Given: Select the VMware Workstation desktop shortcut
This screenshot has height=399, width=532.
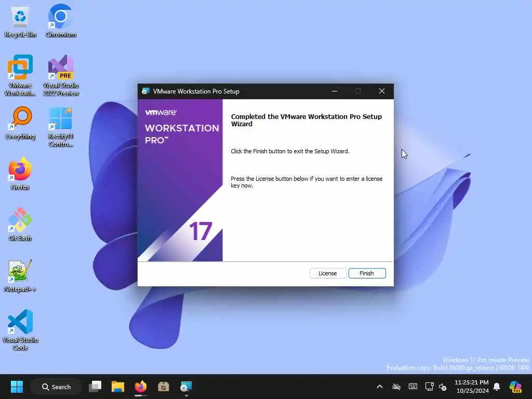Looking at the screenshot, I should 20,75.
